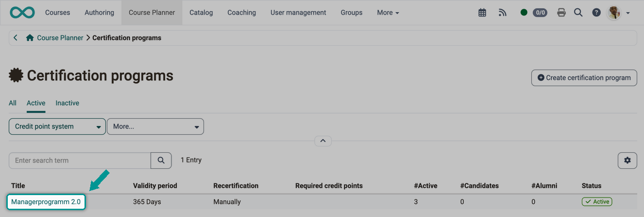Click Create certification program button
This screenshot has height=217, width=644.
(x=584, y=78)
